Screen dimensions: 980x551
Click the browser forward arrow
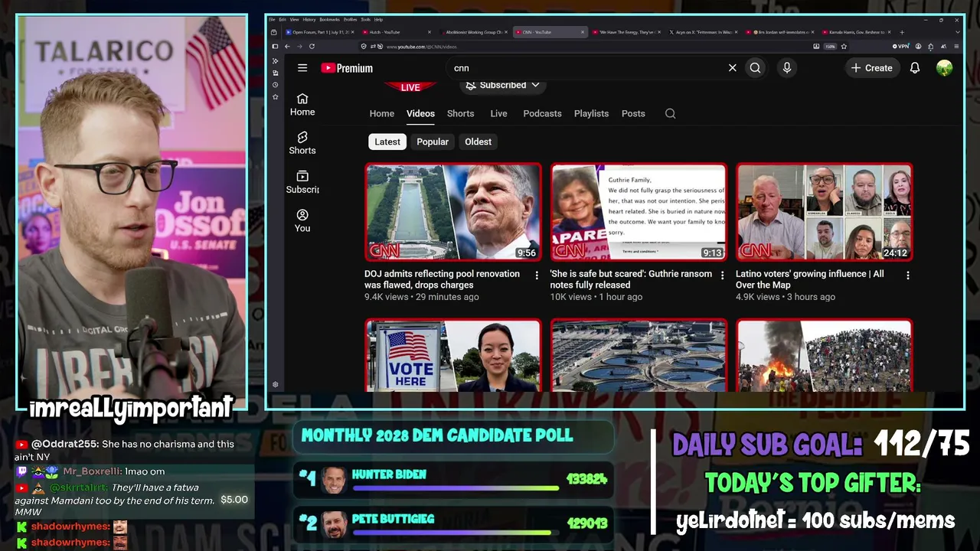pos(299,47)
